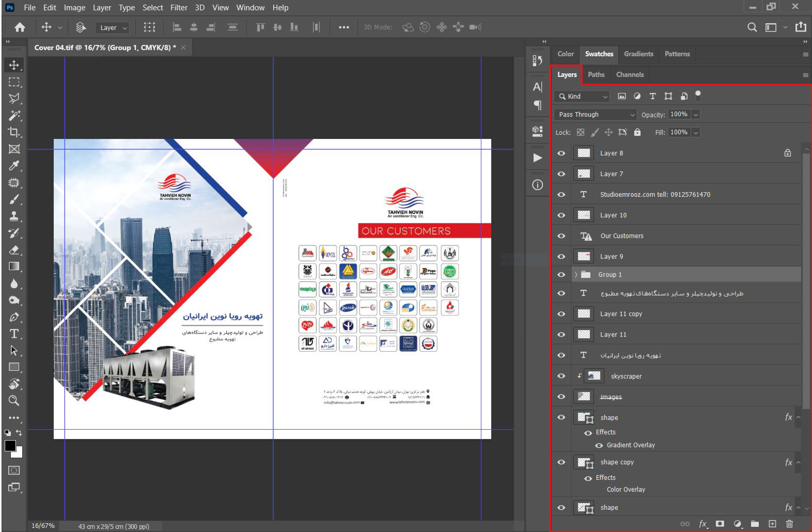Switch to the Gradients tab
Screen dimensions: 812x532
(638, 54)
